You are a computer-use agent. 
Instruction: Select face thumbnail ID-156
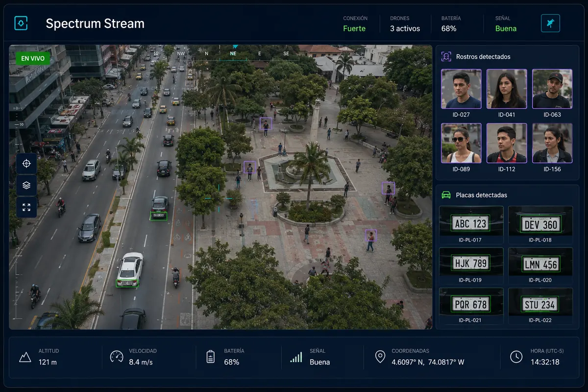pyautogui.click(x=552, y=143)
